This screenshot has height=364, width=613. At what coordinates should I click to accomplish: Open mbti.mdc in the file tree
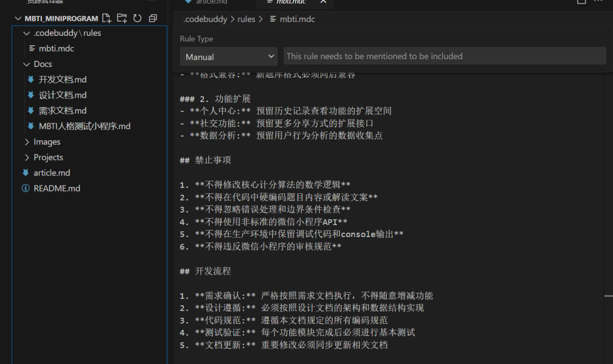tap(56, 48)
